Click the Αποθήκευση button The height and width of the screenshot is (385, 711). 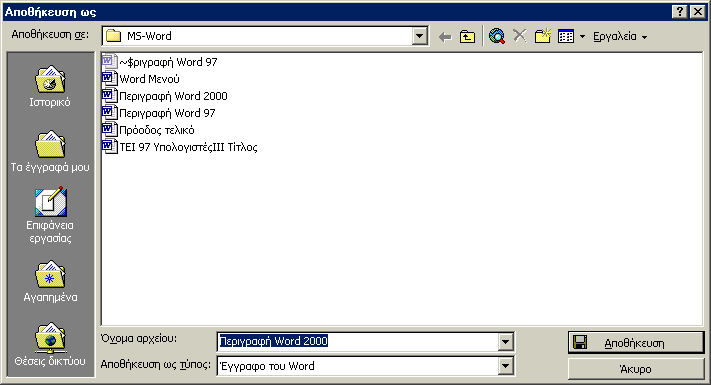636,343
